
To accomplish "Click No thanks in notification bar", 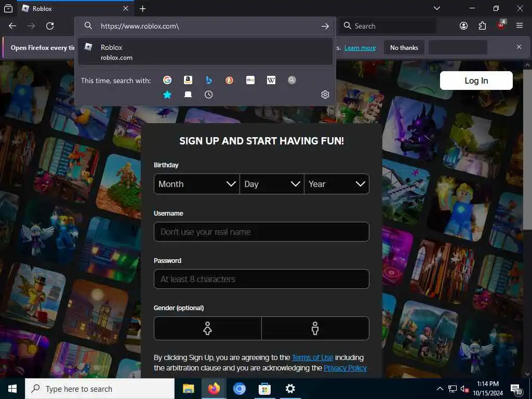I will [x=404, y=48].
